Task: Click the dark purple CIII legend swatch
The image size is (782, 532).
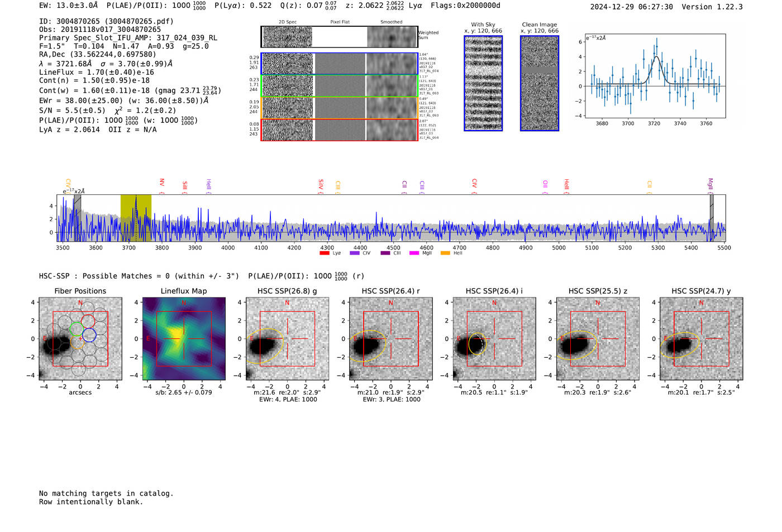Action: (385, 253)
